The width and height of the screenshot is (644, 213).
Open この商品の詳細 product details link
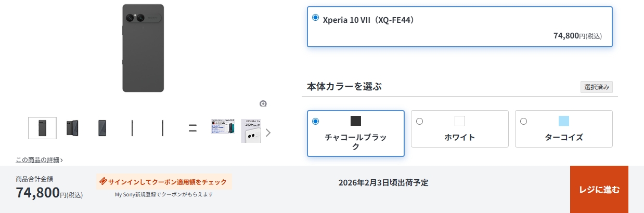pos(40,160)
